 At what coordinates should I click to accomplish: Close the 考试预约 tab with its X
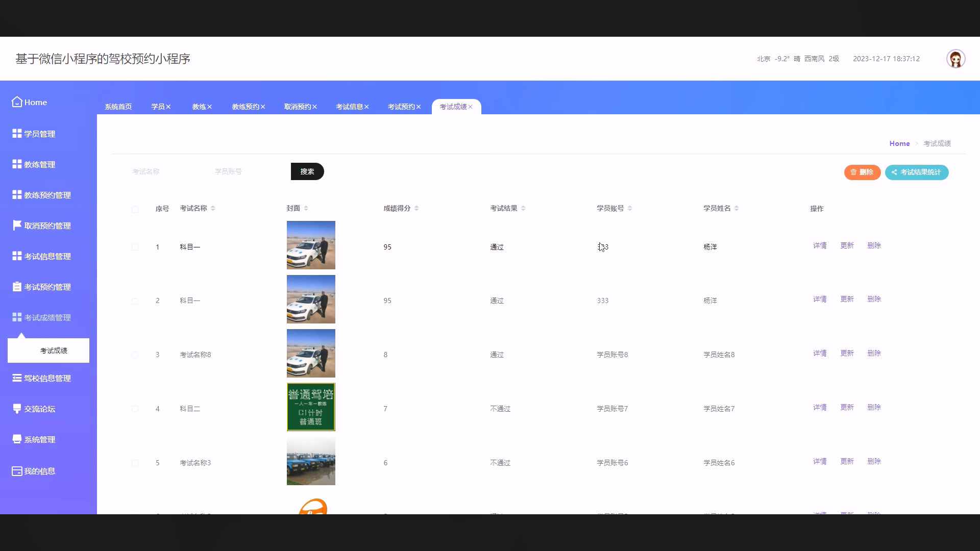[419, 107]
